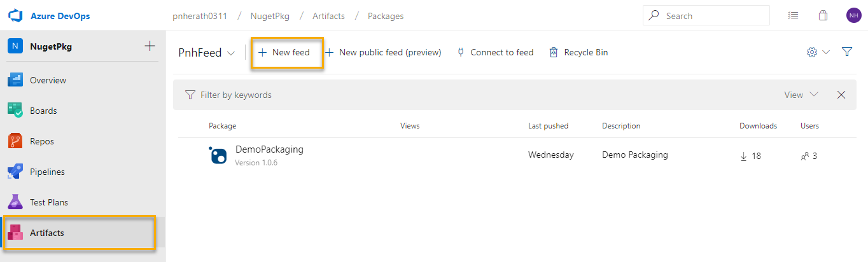Click Connect to feed
868x262 pixels.
tap(495, 53)
